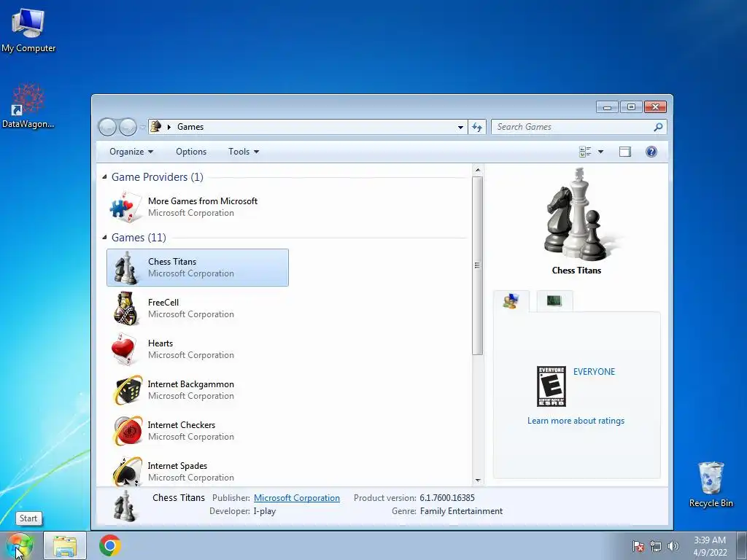Viewport: 747px width, 560px height.
Task: Click the change view icon
Action: (585, 152)
